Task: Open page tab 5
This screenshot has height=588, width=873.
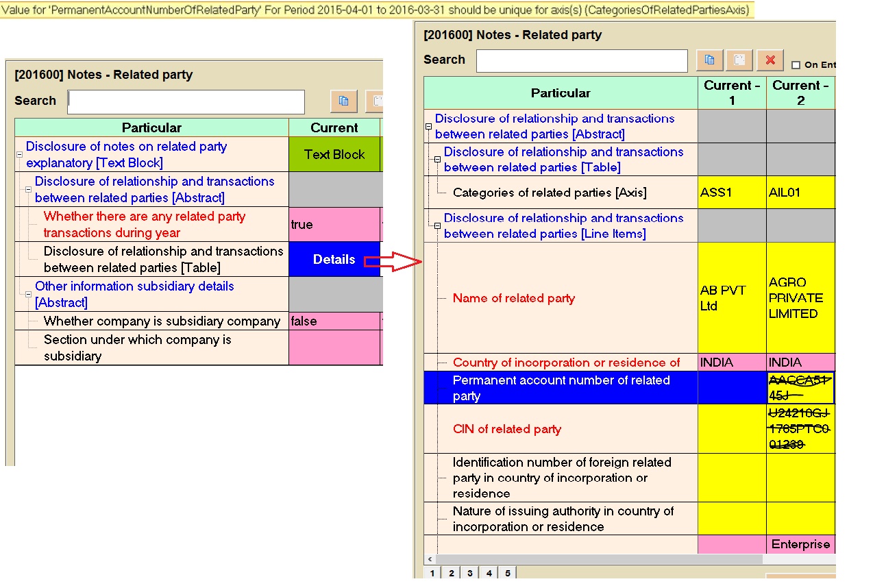Action: [x=507, y=573]
